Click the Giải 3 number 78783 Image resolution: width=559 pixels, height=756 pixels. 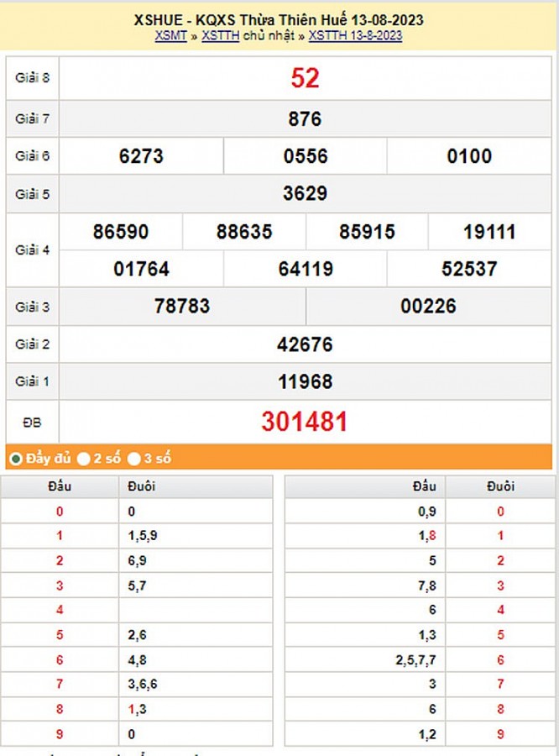point(182,306)
